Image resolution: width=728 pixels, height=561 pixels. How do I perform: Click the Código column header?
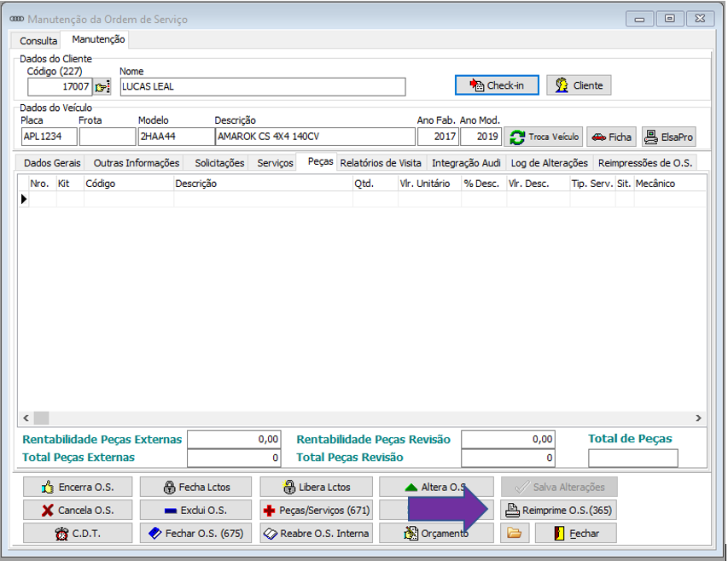pos(129,184)
